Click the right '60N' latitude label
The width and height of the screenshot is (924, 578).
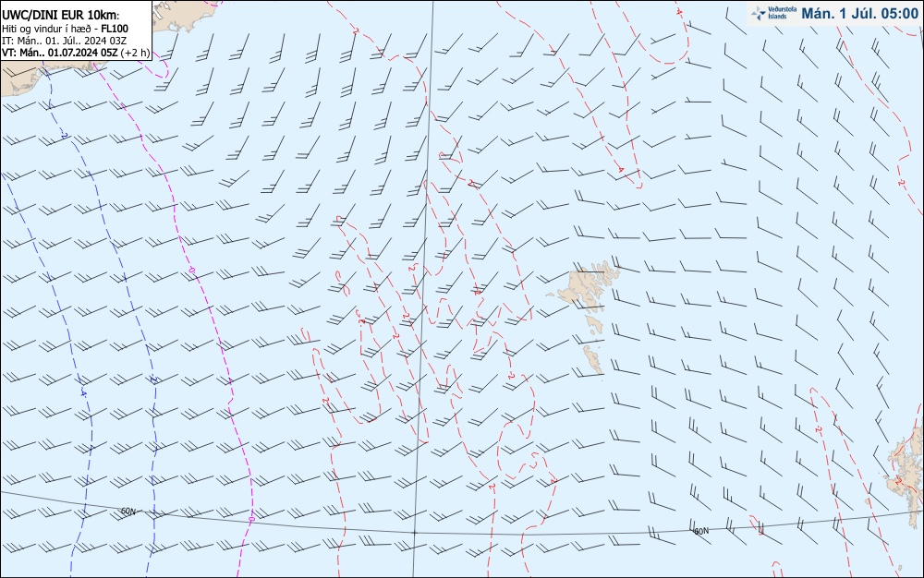pos(701,531)
